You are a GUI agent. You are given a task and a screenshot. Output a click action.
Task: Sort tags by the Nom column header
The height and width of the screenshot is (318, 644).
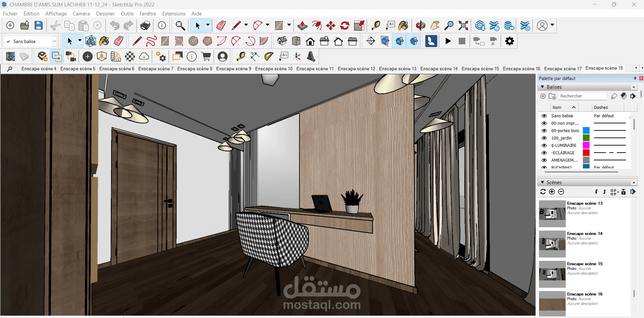click(564, 108)
